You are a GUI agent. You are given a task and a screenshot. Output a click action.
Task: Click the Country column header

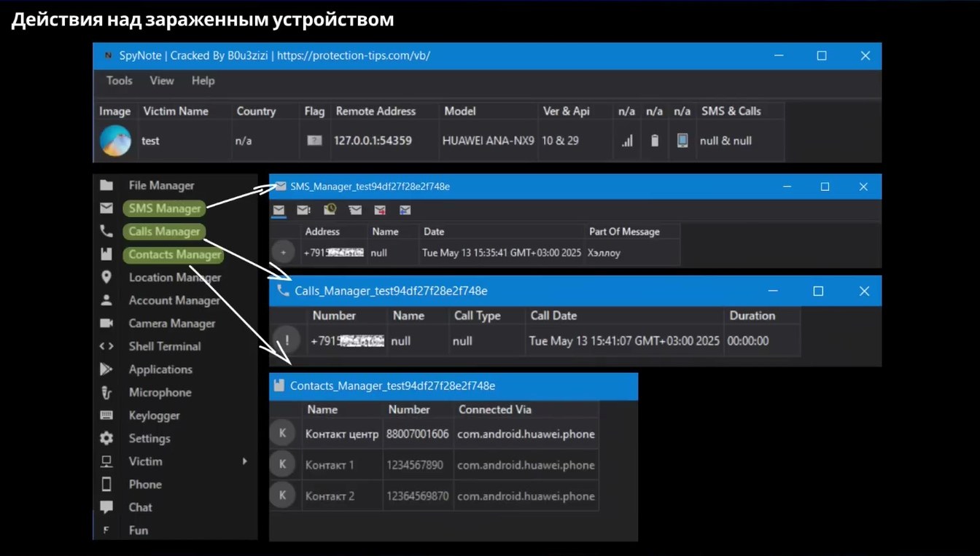click(x=256, y=111)
